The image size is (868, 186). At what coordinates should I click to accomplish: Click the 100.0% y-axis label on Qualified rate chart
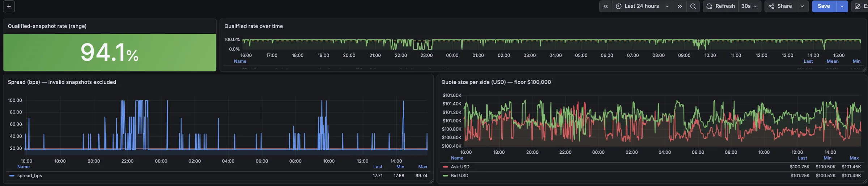(232, 39)
